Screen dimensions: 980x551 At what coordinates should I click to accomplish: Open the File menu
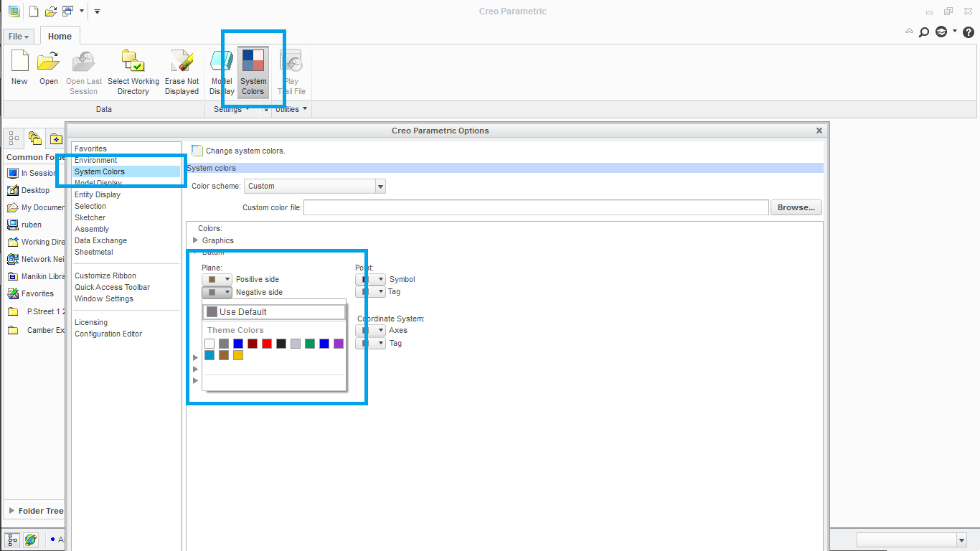(19, 36)
